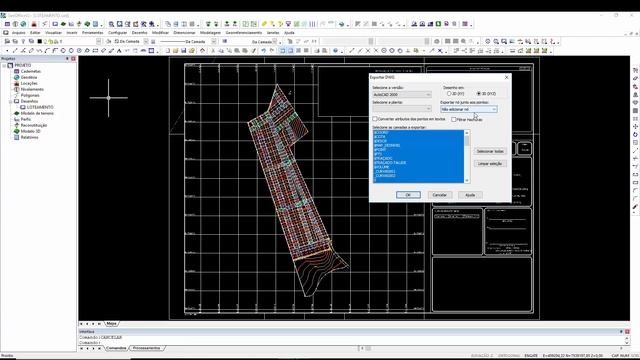Select the text tool letter A icon
Image resolution: width=640 pixels, height=360 pixels.
[x=119, y=51]
